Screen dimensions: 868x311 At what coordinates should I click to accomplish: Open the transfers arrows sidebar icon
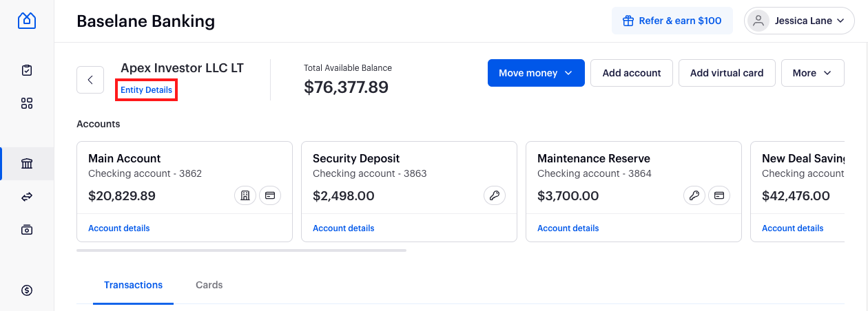[x=27, y=197]
